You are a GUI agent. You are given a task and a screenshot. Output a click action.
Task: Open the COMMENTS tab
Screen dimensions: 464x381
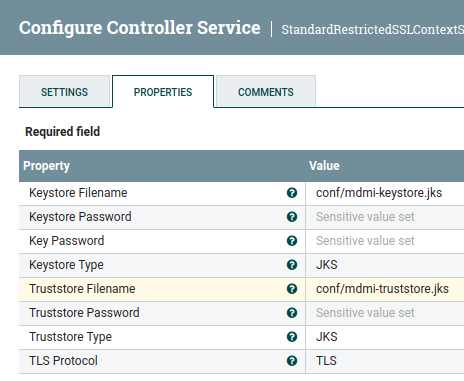pos(266,92)
